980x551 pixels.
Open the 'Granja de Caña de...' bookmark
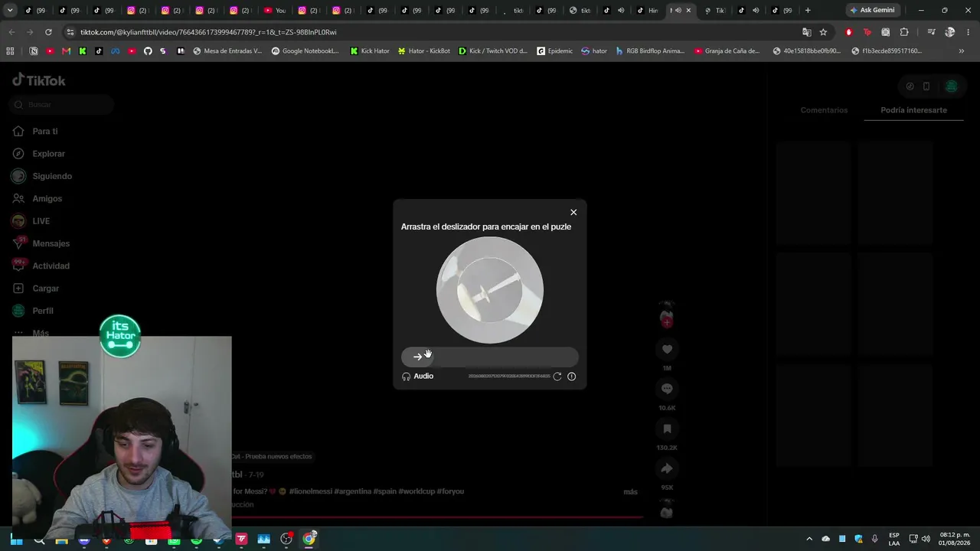pyautogui.click(x=727, y=51)
